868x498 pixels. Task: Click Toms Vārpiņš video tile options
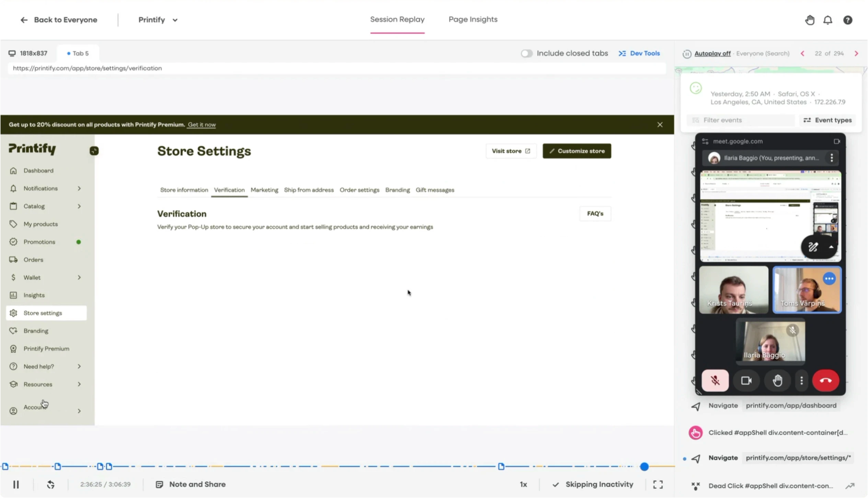pos(829,279)
